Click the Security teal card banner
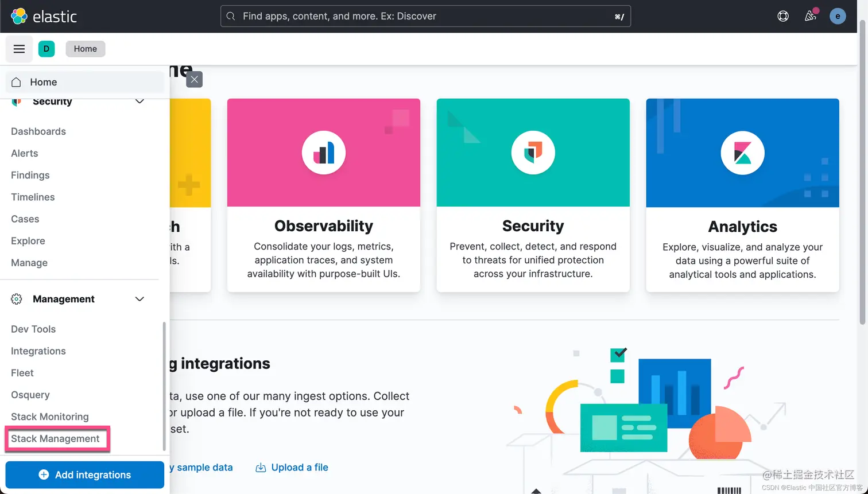868x494 pixels. coord(533,153)
